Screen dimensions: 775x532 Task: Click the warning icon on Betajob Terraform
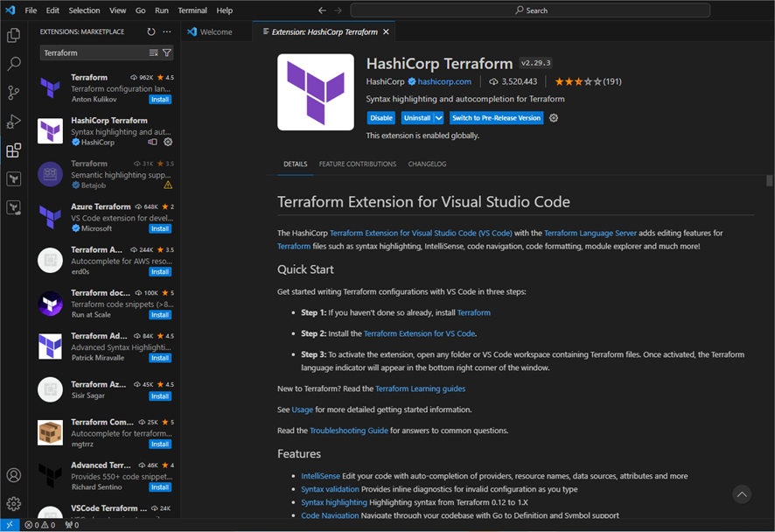click(168, 185)
